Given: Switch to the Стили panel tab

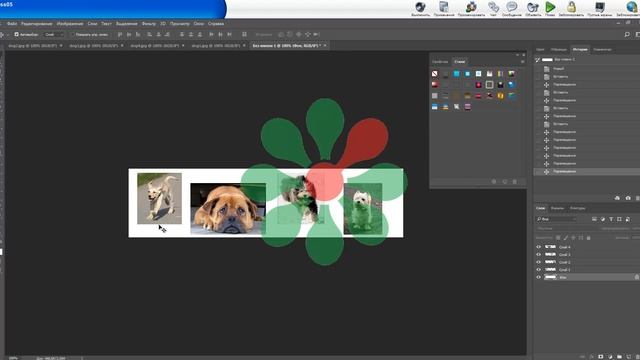Looking at the screenshot, I should pos(460,62).
